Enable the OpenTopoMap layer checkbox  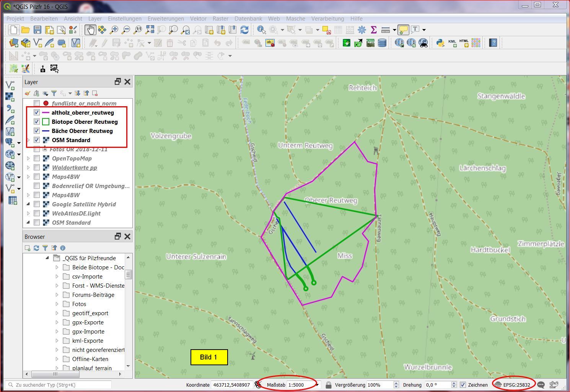(x=37, y=159)
